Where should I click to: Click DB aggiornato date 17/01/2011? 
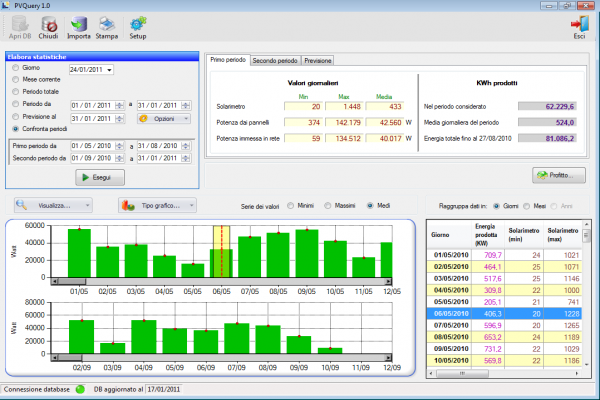tap(164, 390)
